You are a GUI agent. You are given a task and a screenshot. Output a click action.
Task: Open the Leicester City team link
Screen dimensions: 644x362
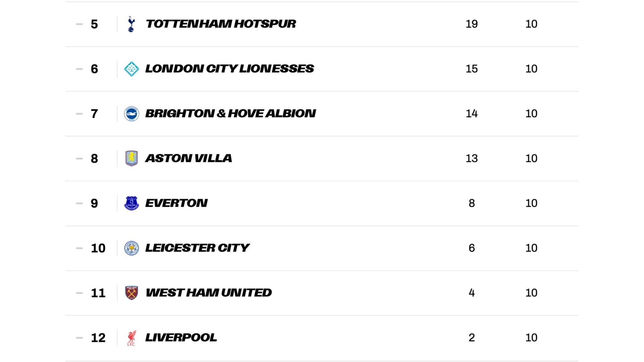(x=197, y=248)
